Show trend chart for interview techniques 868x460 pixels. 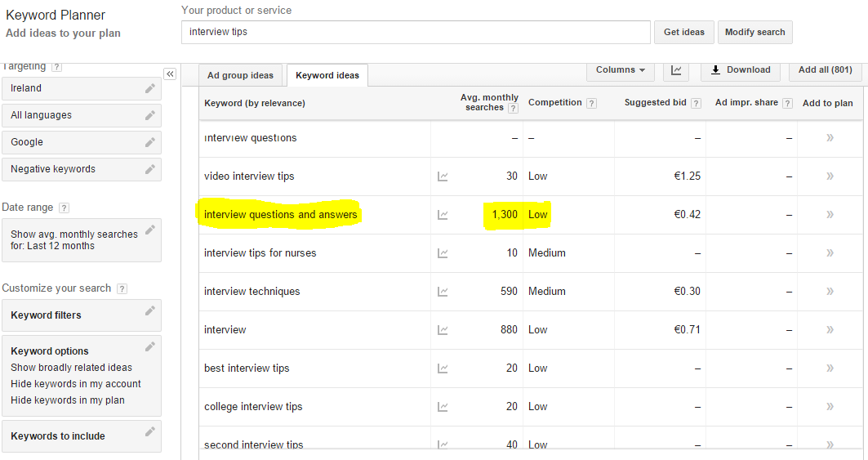443,292
